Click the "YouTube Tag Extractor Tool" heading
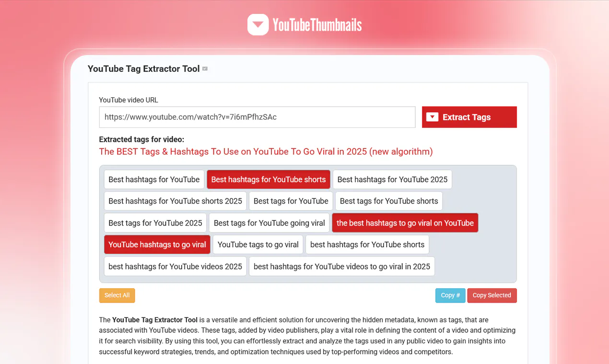The image size is (609, 364). 144,69
